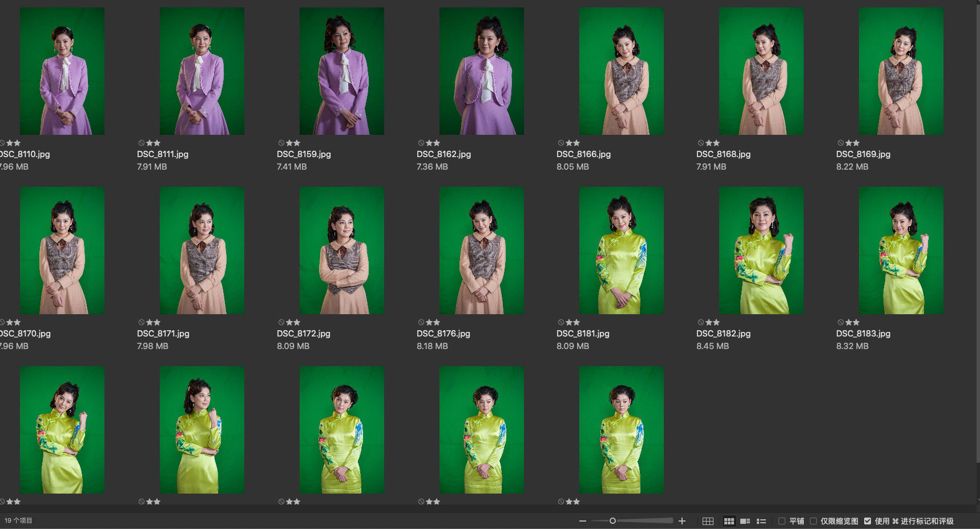Click the 19 个项目 item count
Screen dimensions: 980x529
19,520
